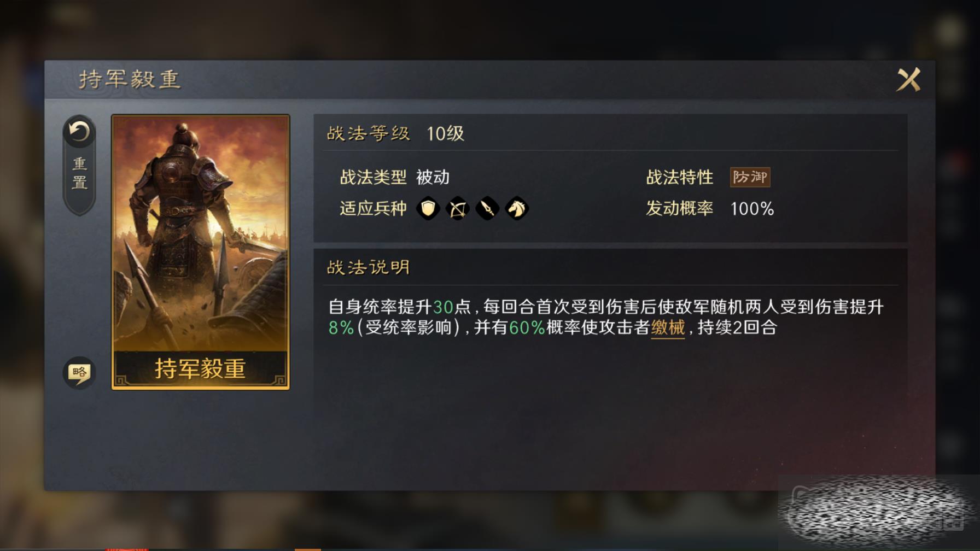Click the green 60% probability value
980x551 pixels.
[527, 327]
